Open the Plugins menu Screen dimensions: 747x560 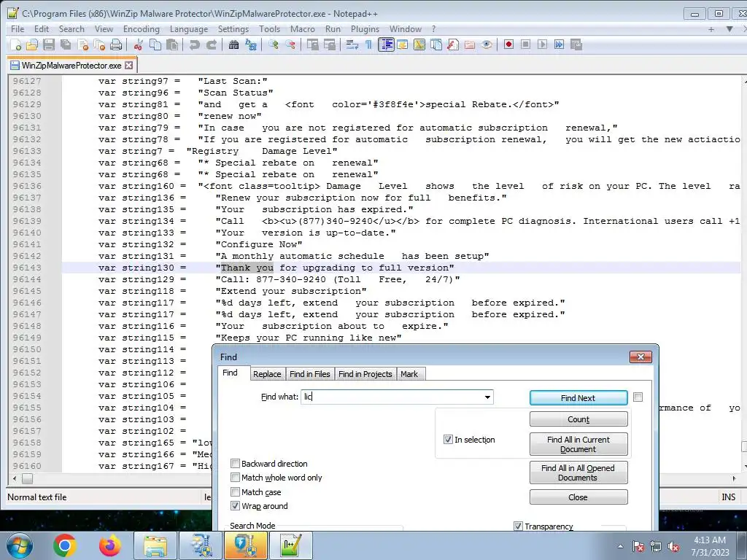365,29
